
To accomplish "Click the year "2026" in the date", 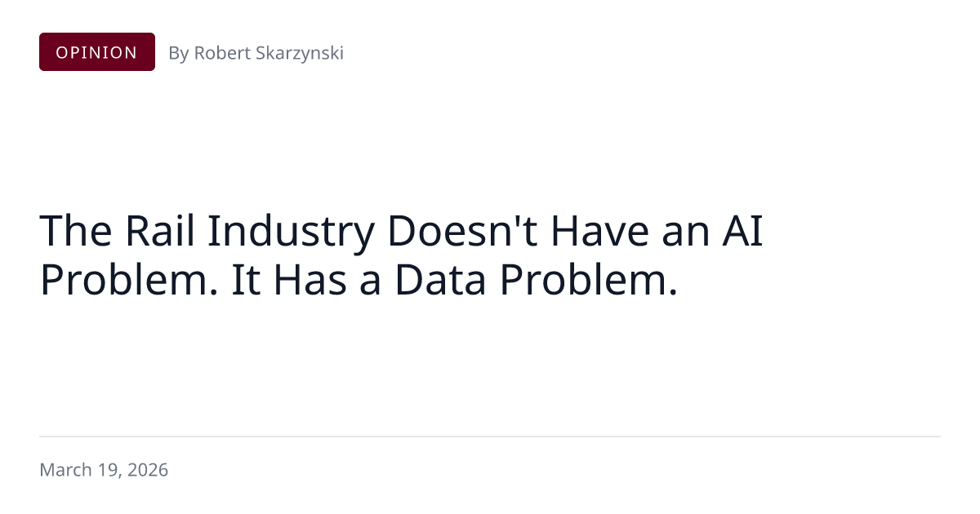I will click(147, 470).
